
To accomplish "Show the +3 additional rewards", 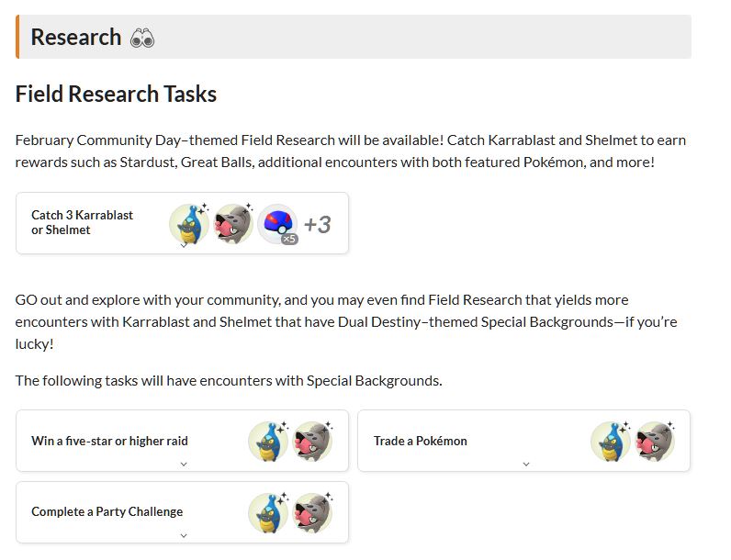I will (317, 224).
